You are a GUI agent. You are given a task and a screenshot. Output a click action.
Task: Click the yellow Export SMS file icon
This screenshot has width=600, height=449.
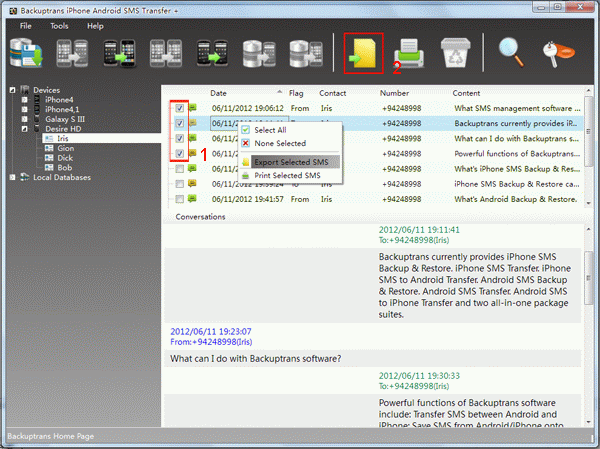click(x=364, y=53)
